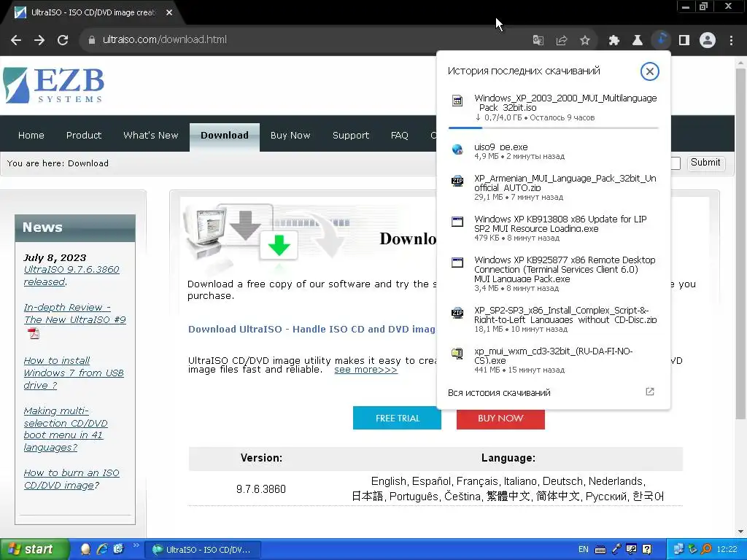Image resolution: width=747 pixels, height=560 pixels.
Task: Open the What's New nav item
Action: (x=150, y=135)
